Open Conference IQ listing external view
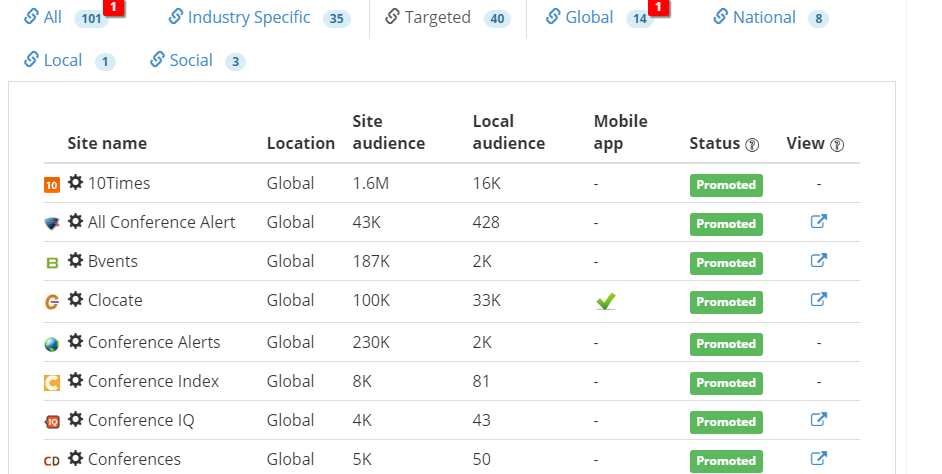The image size is (942, 474). [x=819, y=419]
